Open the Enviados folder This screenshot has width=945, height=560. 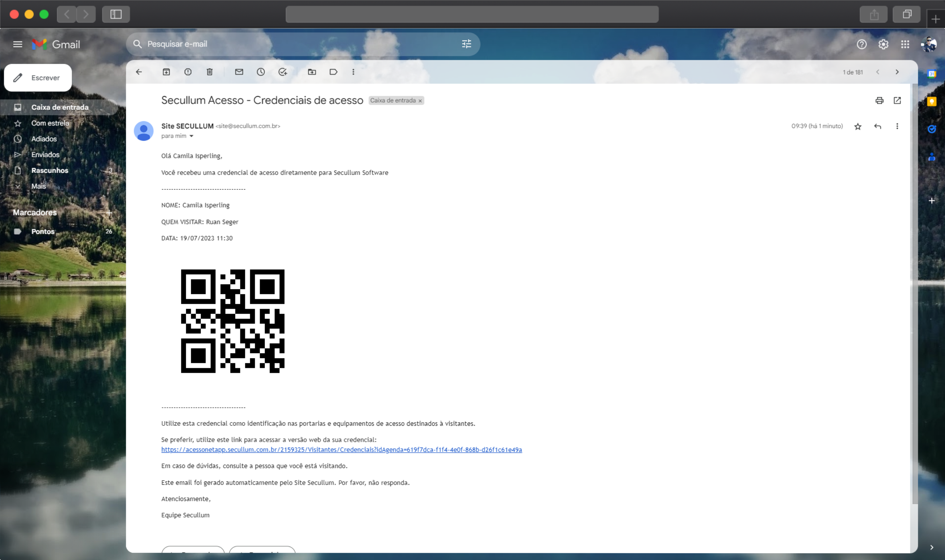click(x=45, y=155)
